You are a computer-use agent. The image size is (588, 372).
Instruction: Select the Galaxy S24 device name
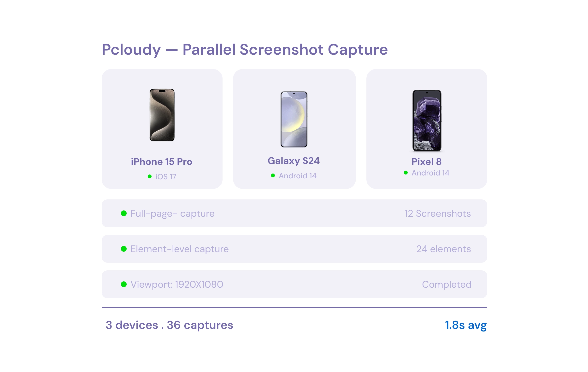(294, 161)
